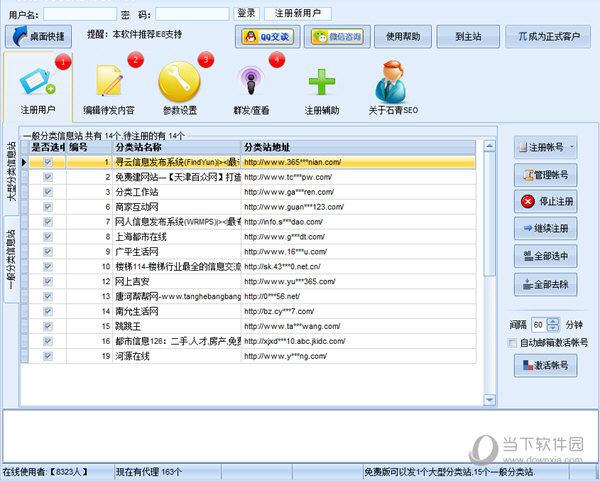This screenshot has height=481, width=600.
Task: Click the 微信咨询 button
Action: coord(336,37)
